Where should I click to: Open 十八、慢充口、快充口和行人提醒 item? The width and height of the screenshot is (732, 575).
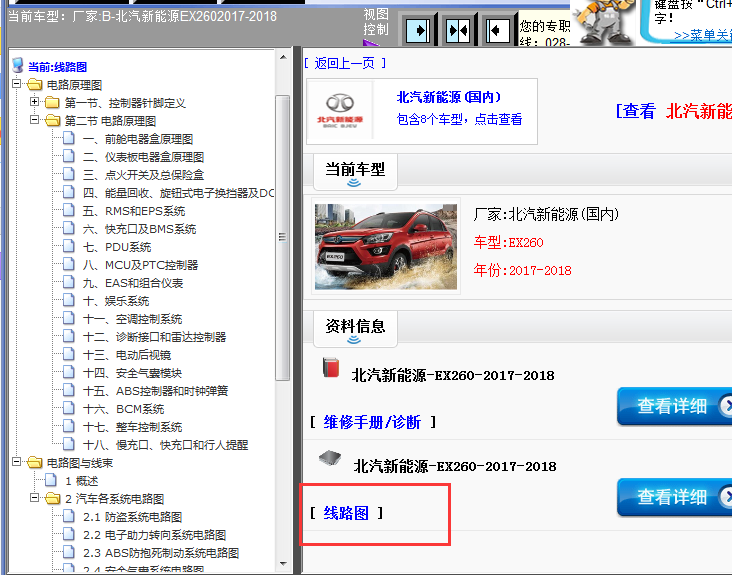pos(165,445)
